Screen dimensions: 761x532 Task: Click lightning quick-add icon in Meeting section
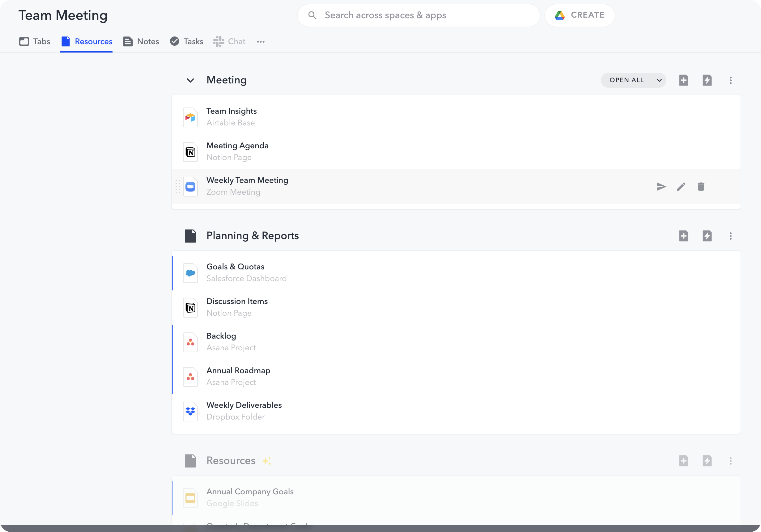tap(707, 80)
